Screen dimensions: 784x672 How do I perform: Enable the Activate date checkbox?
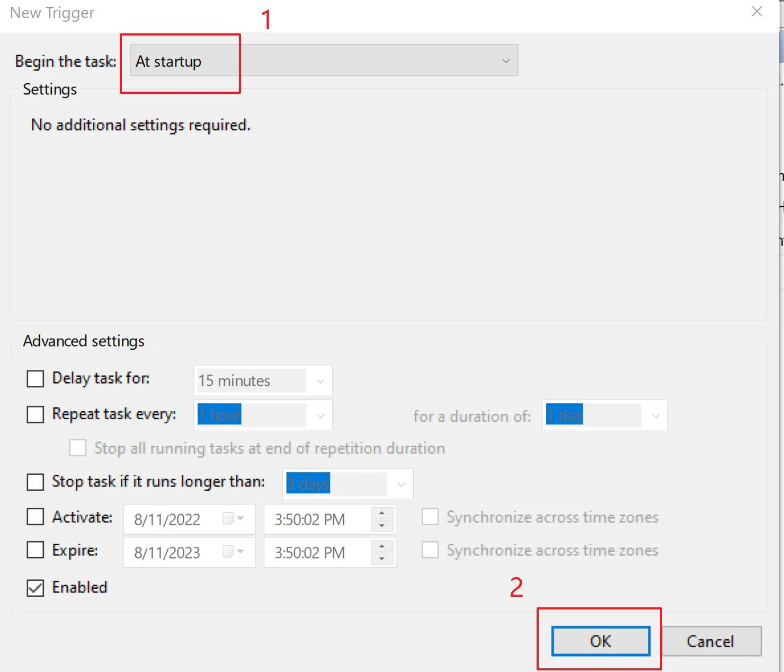[x=35, y=517]
